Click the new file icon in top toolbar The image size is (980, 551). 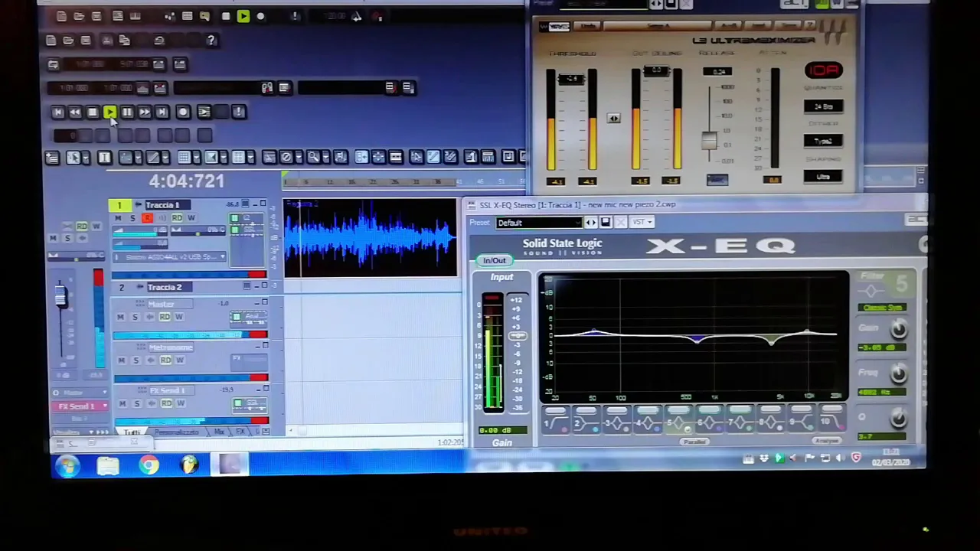click(61, 16)
